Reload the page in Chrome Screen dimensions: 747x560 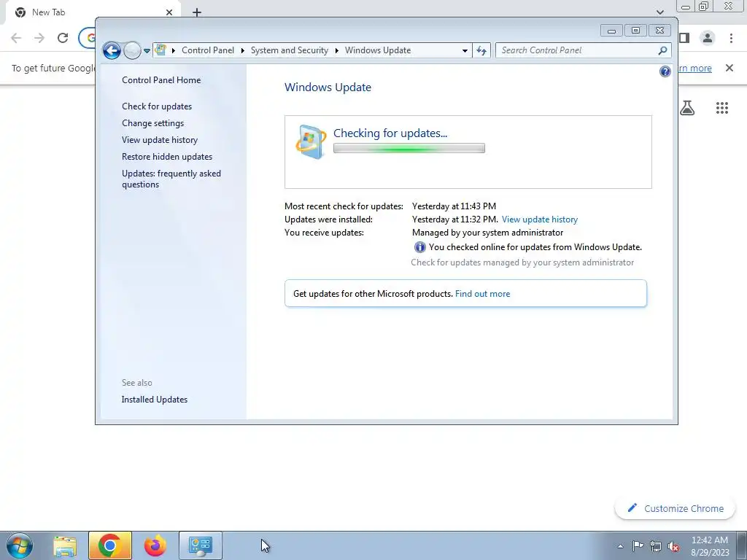(63, 38)
